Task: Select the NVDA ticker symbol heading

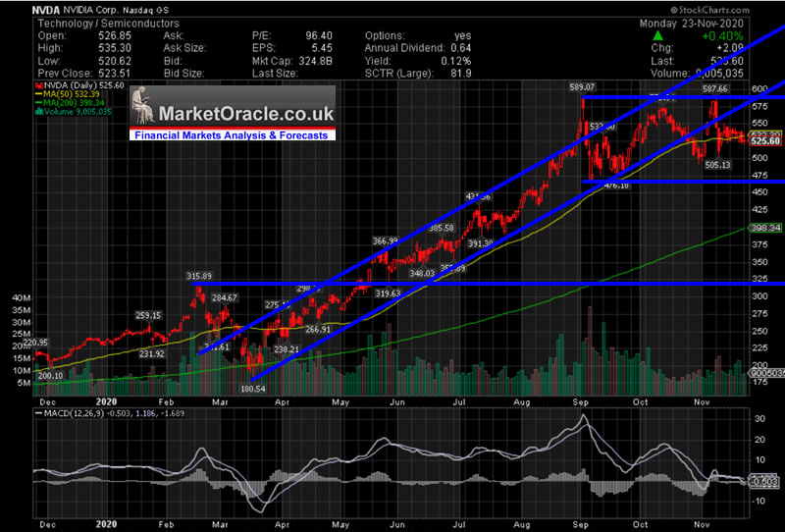Action: coord(45,10)
